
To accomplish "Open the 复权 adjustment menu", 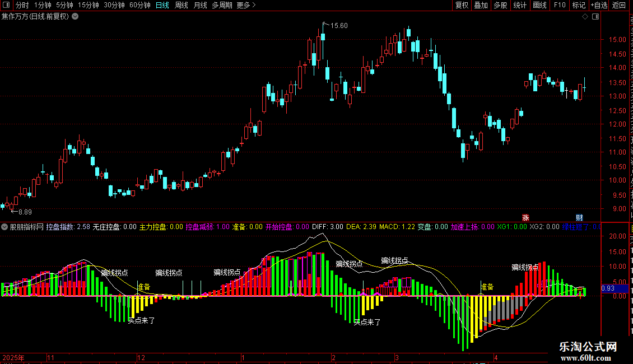I will coord(462,5).
